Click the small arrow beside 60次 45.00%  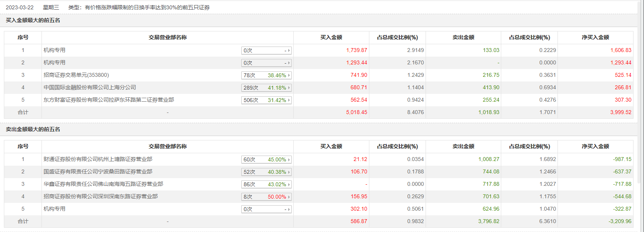289,159
